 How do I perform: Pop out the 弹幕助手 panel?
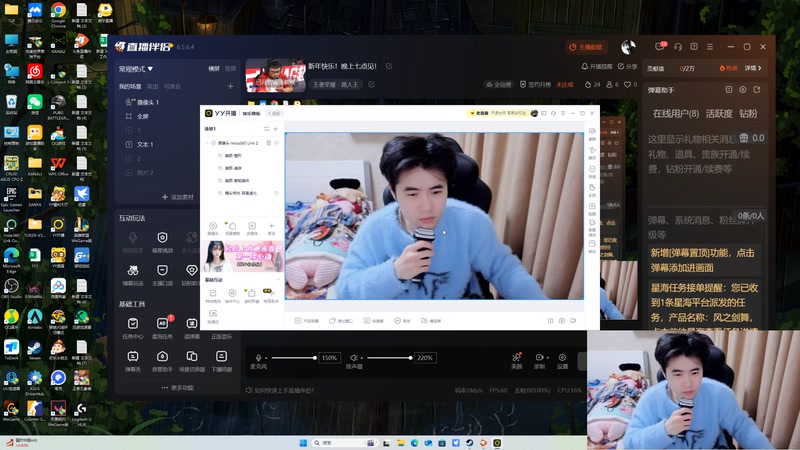[757, 89]
